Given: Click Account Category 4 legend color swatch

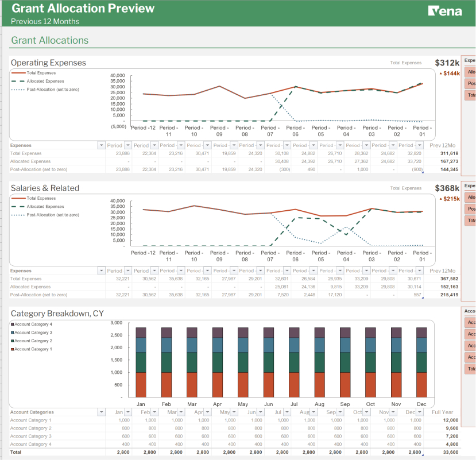Looking at the screenshot, I should 13,324.
